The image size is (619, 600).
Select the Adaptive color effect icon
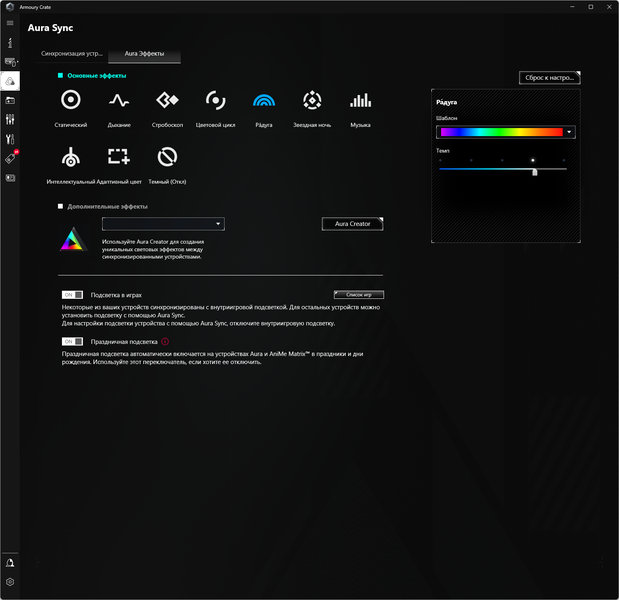pos(119,156)
